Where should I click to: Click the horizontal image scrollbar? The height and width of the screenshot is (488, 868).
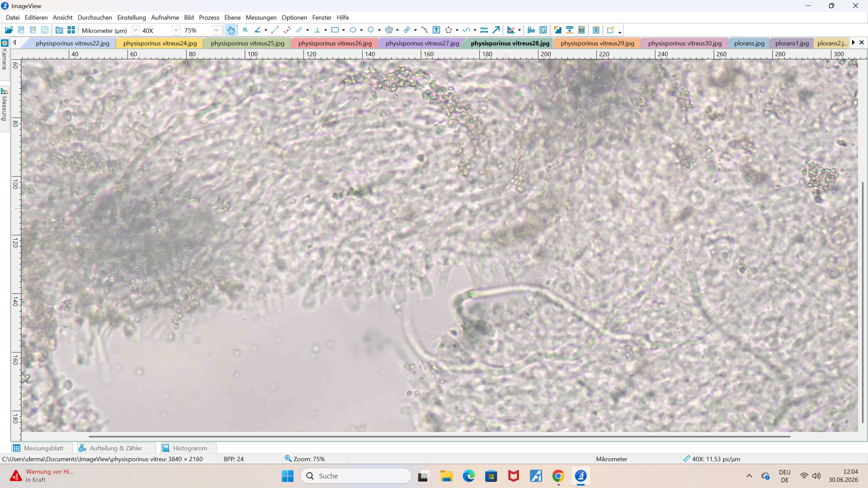point(439,436)
